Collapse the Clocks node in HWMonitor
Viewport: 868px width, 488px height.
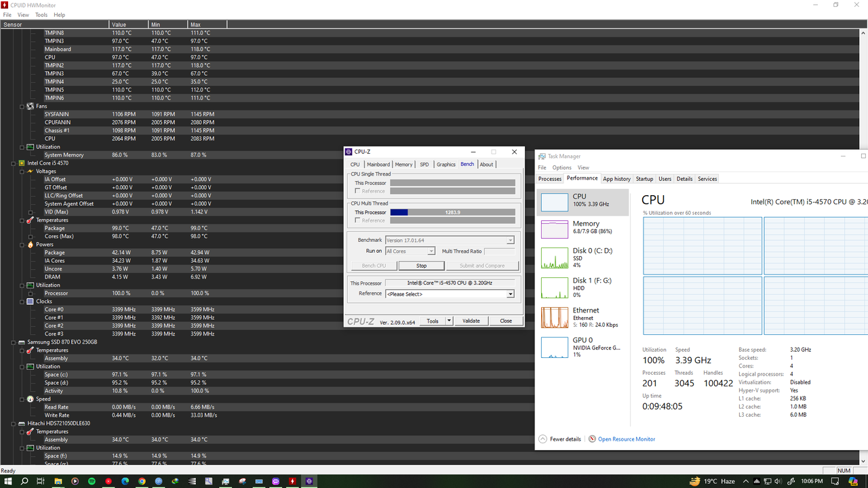tap(22, 302)
